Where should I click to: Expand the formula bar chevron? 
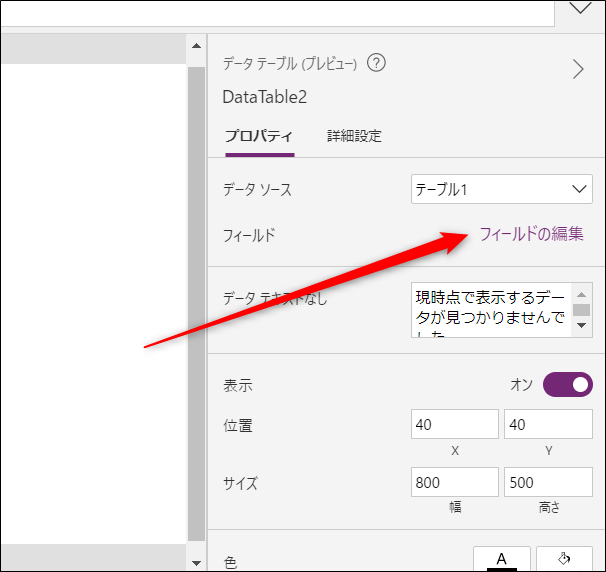(x=580, y=8)
